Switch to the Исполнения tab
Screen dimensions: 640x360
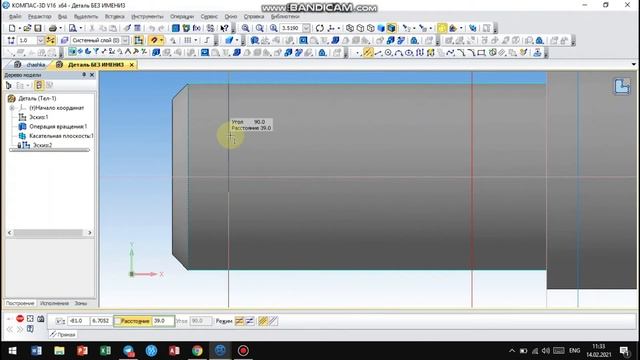tap(54, 303)
